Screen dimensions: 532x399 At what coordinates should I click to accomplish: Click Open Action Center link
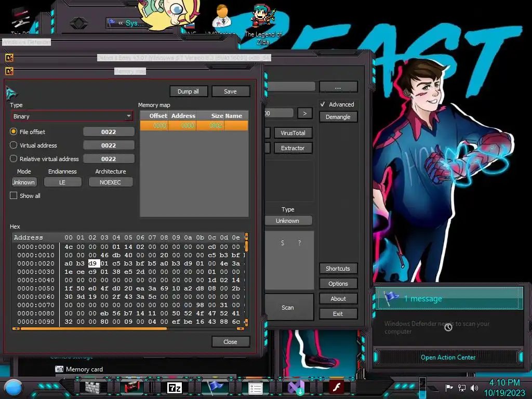[448, 357]
